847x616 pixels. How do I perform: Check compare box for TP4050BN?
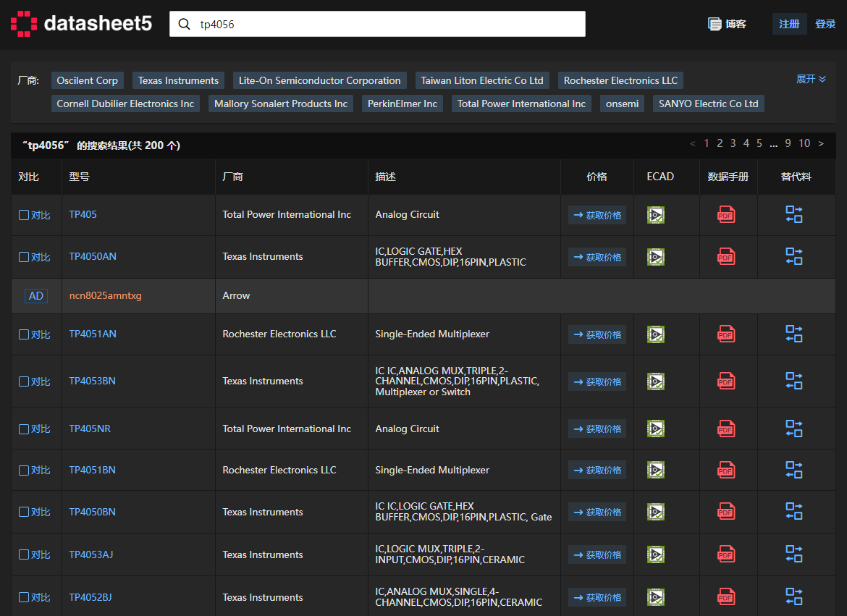coord(24,512)
